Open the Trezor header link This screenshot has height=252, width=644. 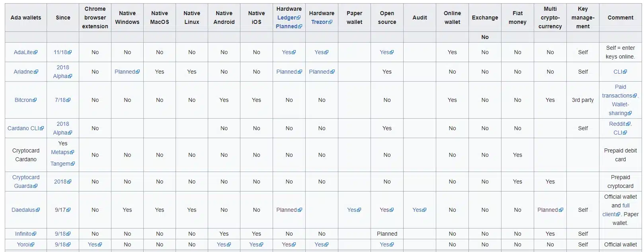point(322,22)
